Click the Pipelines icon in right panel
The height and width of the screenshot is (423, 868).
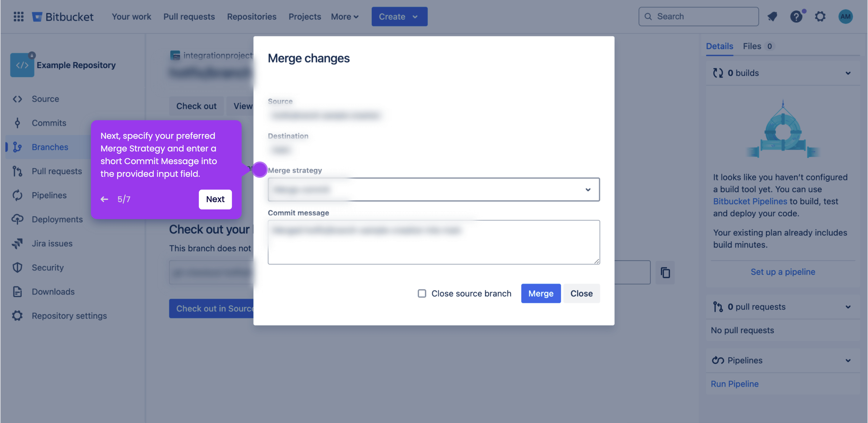pyautogui.click(x=718, y=360)
